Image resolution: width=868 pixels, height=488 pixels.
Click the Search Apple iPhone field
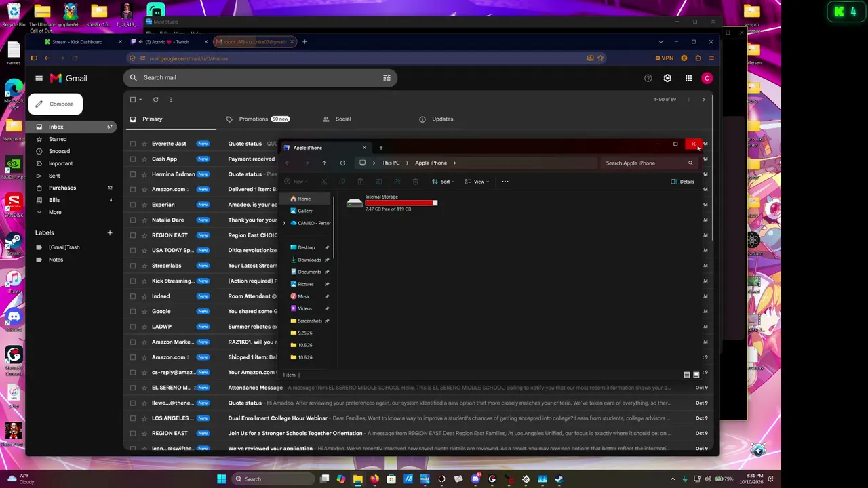point(649,163)
